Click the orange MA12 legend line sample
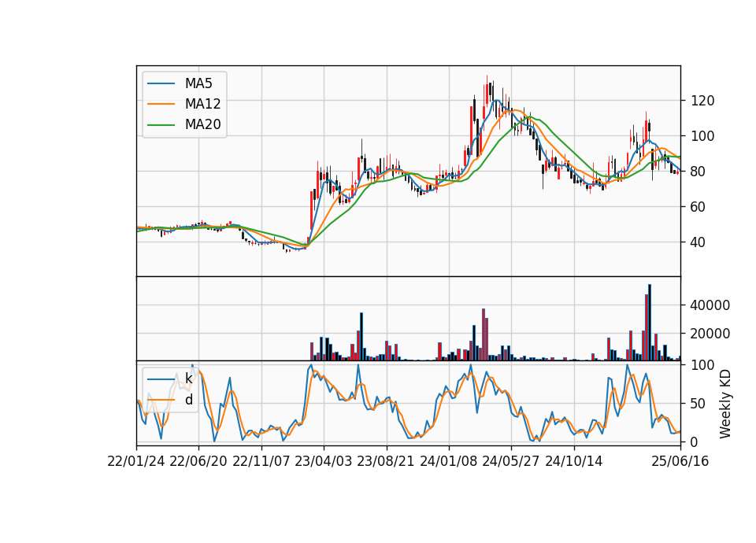This screenshot has width=756, height=543. (x=161, y=104)
